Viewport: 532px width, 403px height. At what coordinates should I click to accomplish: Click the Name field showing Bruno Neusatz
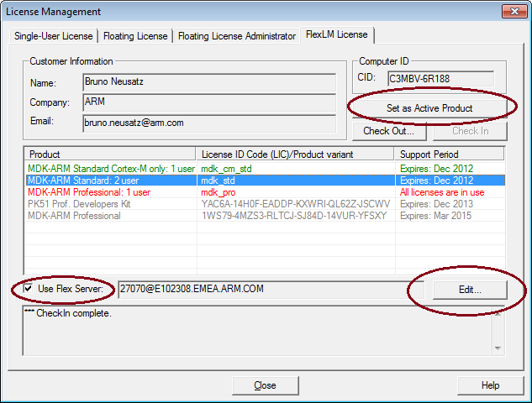click(x=209, y=82)
